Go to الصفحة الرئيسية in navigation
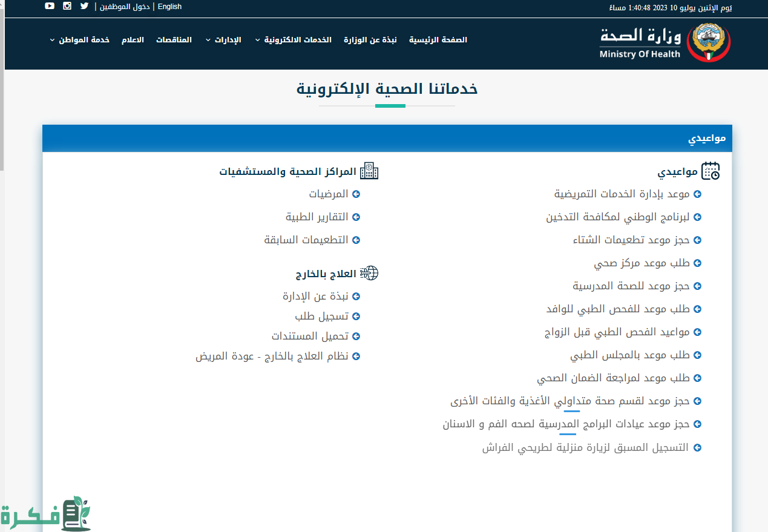 point(438,40)
